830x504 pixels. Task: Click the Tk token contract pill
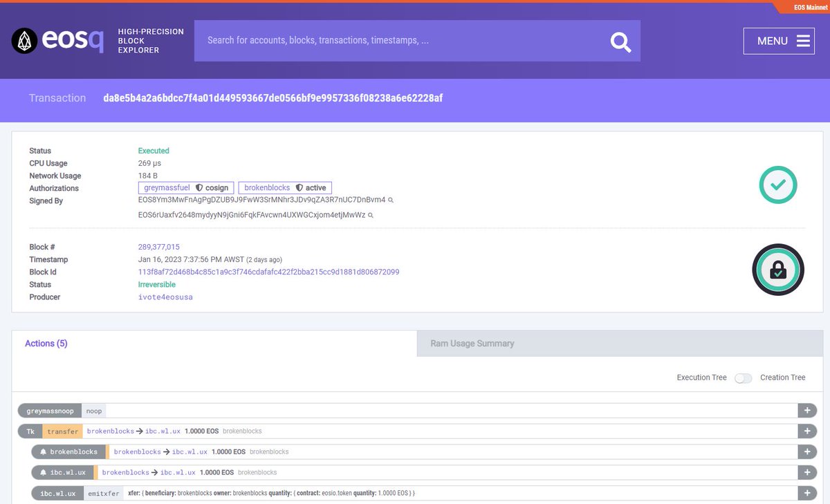(x=30, y=431)
